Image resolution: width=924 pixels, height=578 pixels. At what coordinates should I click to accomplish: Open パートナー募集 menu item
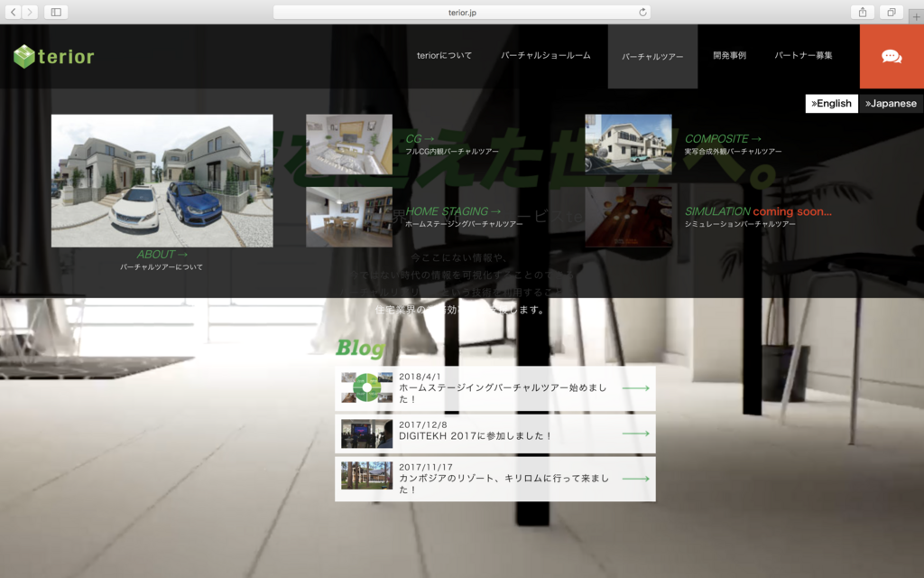tap(803, 55)
